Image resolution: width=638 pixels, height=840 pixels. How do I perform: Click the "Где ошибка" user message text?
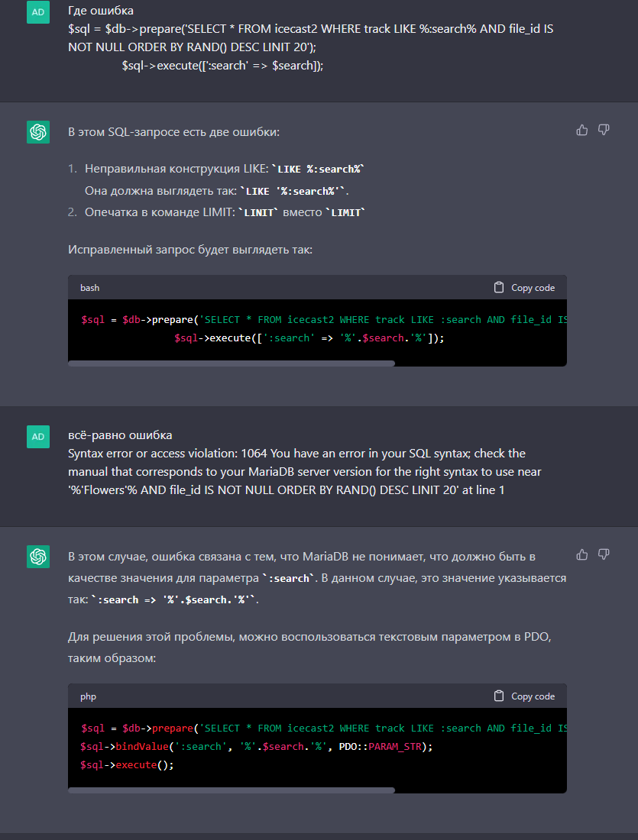click(102, 12)
